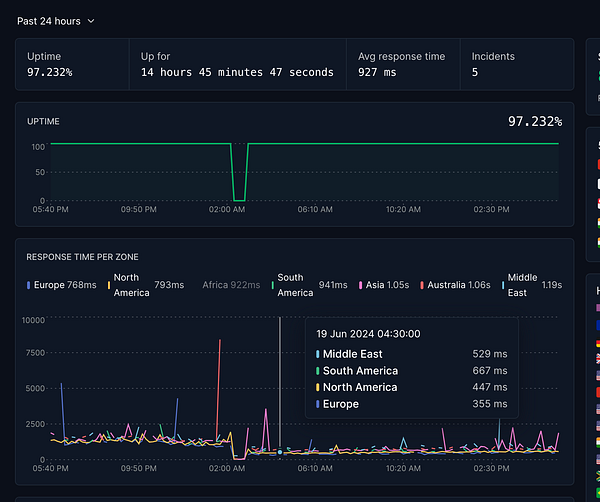Click the Incidents count card
600x502 pixels.
tap(516, 64)
